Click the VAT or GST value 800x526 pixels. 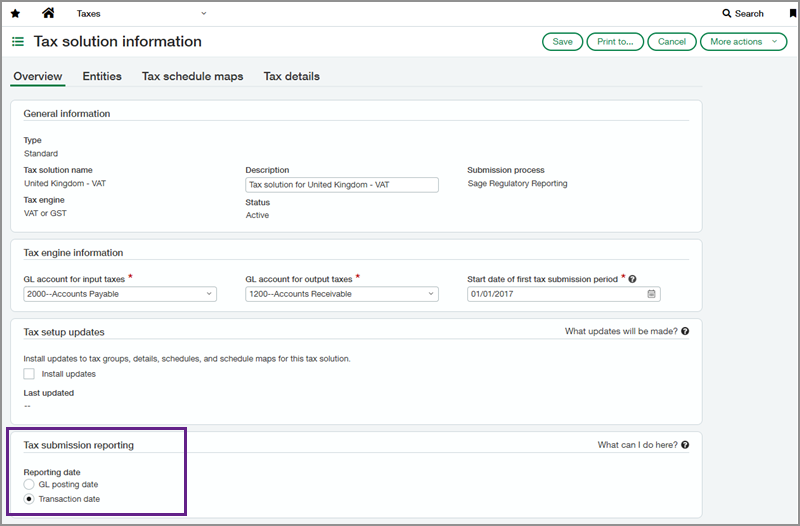[45, 213]
